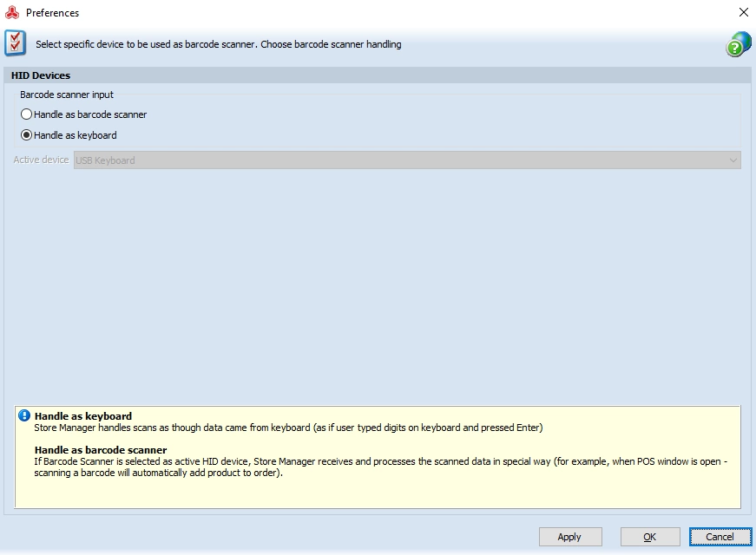The width and height of the screenshot is (756, 555).
Task: Open the Active device dropdown arrow
Action: (x=733, y=160)
